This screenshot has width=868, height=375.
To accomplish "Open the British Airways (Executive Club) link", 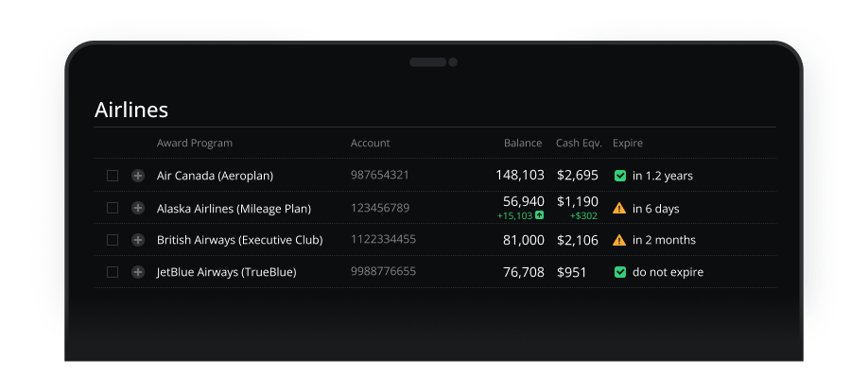I will (x=240, y=240).
